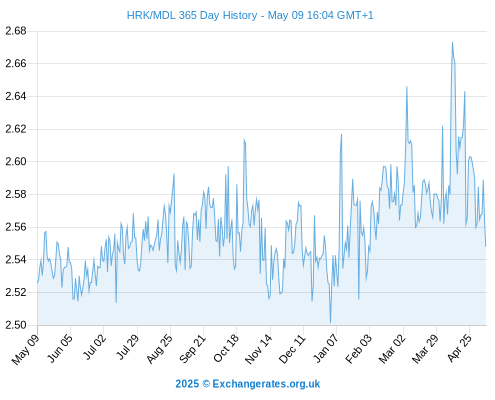
Task: Click the Jun 05 x-axis date label
Action: (x=59, y=348)
